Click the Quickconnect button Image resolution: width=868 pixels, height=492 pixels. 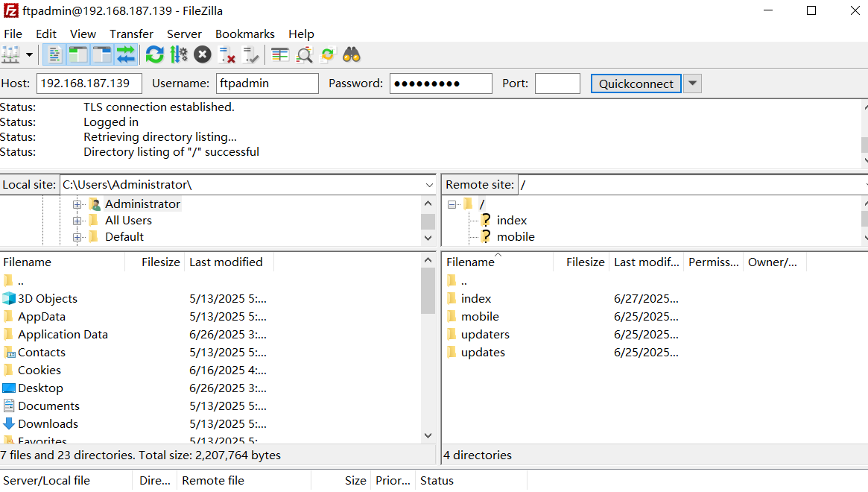point(636,83)
